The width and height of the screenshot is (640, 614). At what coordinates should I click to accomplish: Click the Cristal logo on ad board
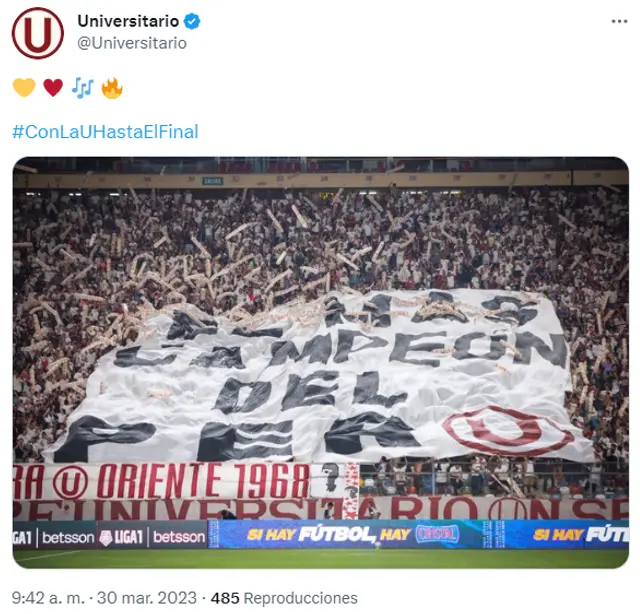pyautogui.click(x=437, y=534)
